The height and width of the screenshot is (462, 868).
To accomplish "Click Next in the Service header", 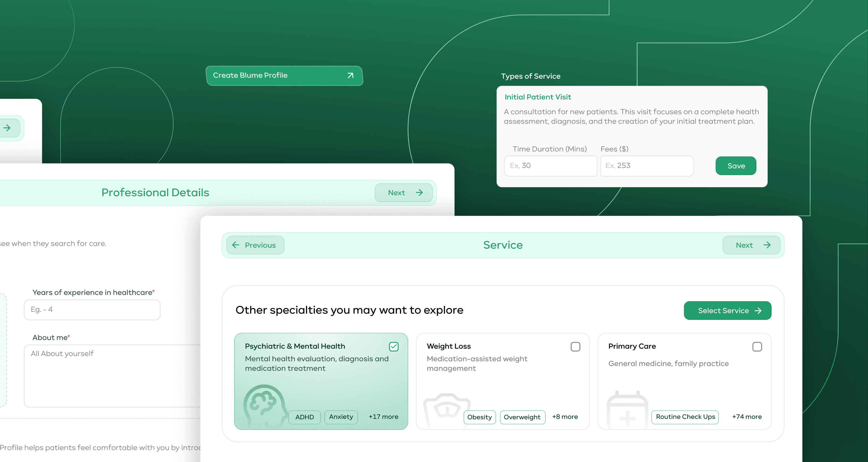I will (x=751, y=245).
